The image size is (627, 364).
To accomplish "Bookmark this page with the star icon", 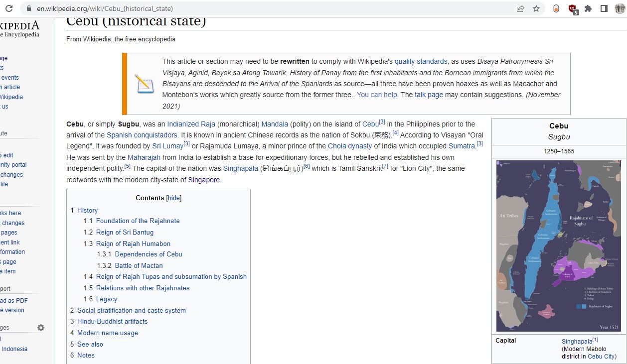I will tap(536, 8).
